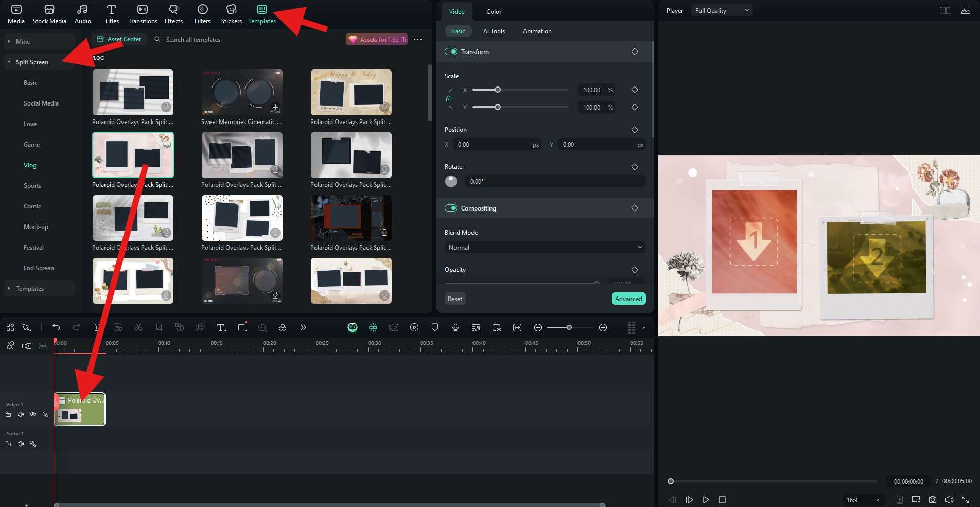Viewport: 980px width, 507px height.
Task: Click the Reset button
Action: point(455,299)
